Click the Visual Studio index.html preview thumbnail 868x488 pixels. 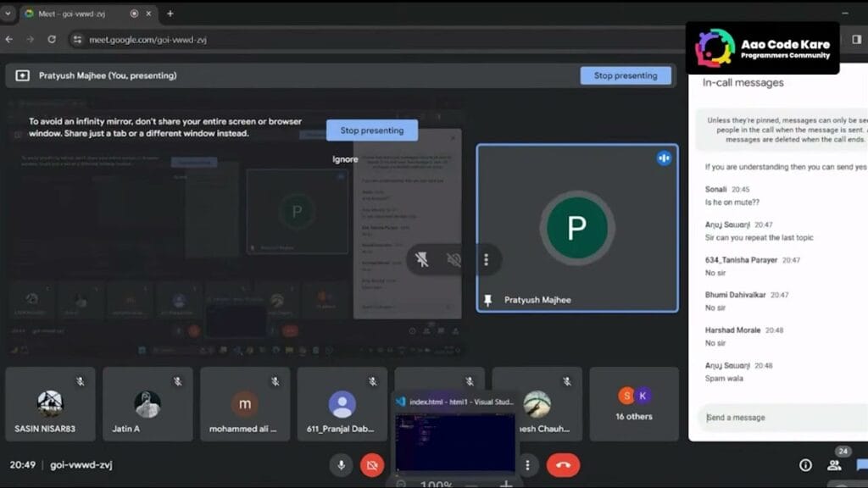pyautogui.click(x=455, y=441)
